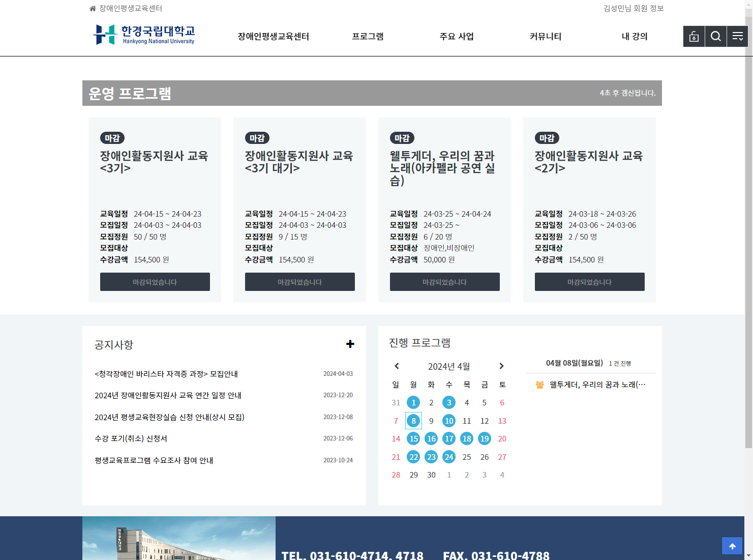Select April 23 on calendar
Screen dimensions: 753x560
coord(431,457)
